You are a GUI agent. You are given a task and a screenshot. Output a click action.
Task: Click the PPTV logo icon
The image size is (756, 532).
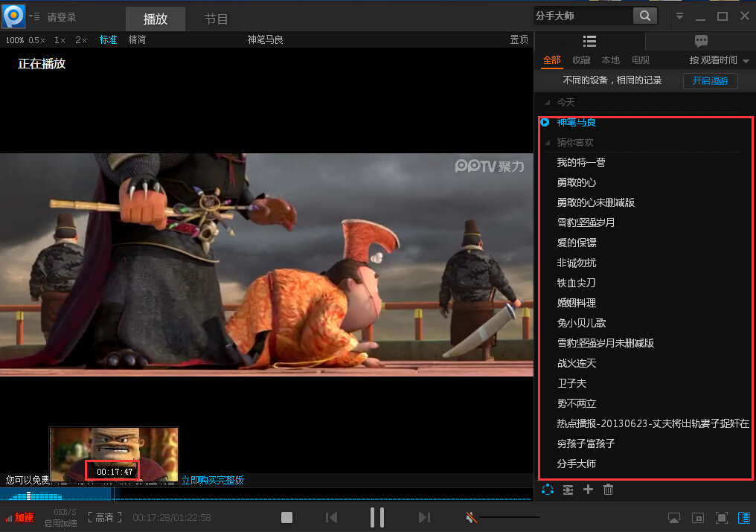tap(13, 16)
